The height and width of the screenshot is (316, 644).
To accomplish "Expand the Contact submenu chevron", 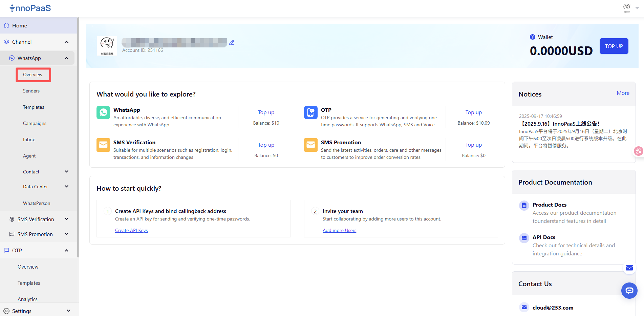I will pyautogui.click(x=66, y=171).
